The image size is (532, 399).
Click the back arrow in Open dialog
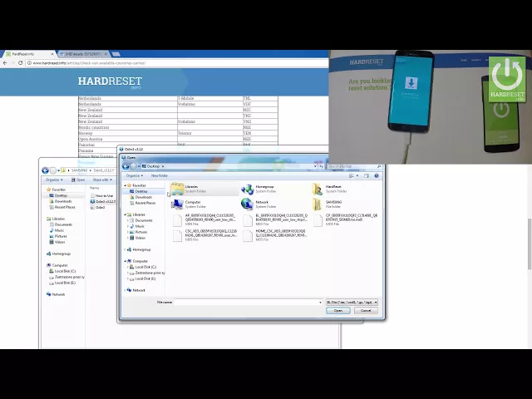pyautogui.click(x=127, y=166)
